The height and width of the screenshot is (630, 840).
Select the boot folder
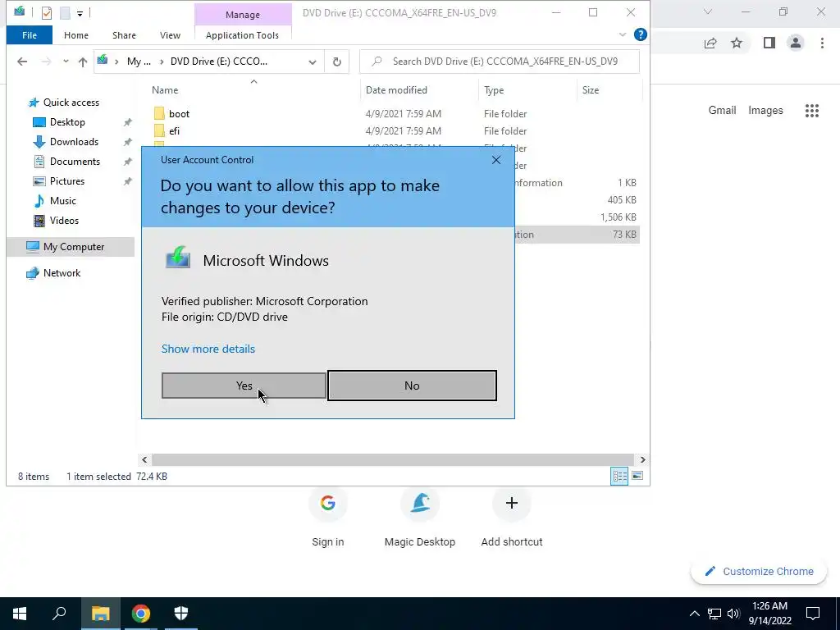[179, 113]
